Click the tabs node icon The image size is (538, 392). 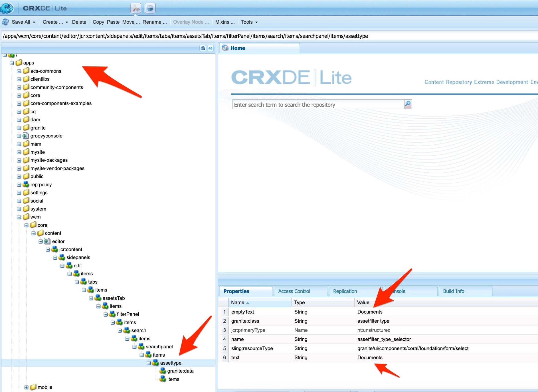[84, 282]
